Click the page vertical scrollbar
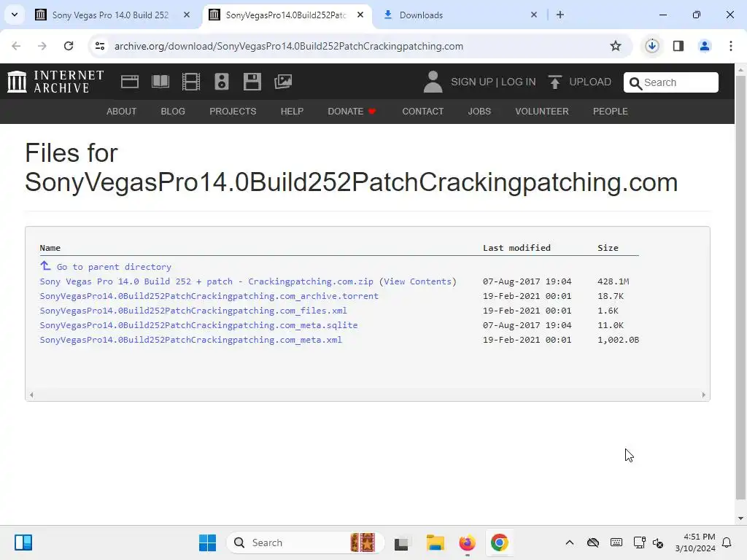Viewport: 747px width, 560px height. click(740, 286)
